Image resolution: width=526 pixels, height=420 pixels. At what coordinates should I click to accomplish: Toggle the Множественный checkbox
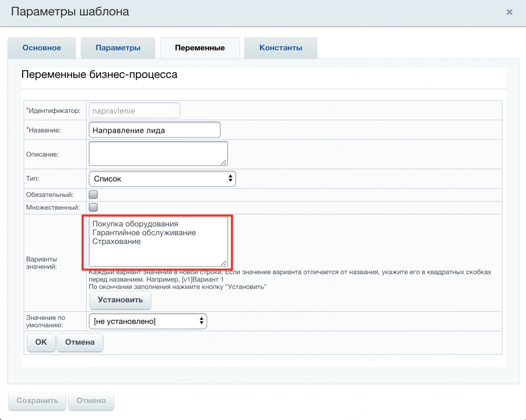[x=93, y=208]
